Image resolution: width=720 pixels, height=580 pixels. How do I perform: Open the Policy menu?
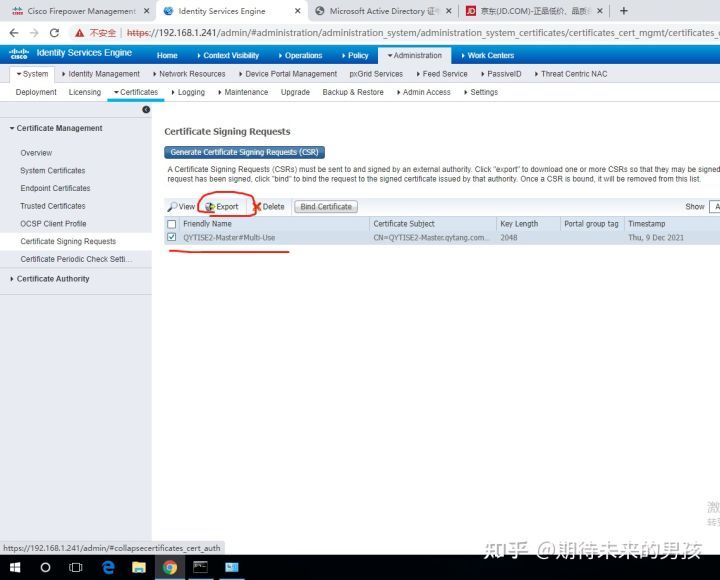(355, 56)
